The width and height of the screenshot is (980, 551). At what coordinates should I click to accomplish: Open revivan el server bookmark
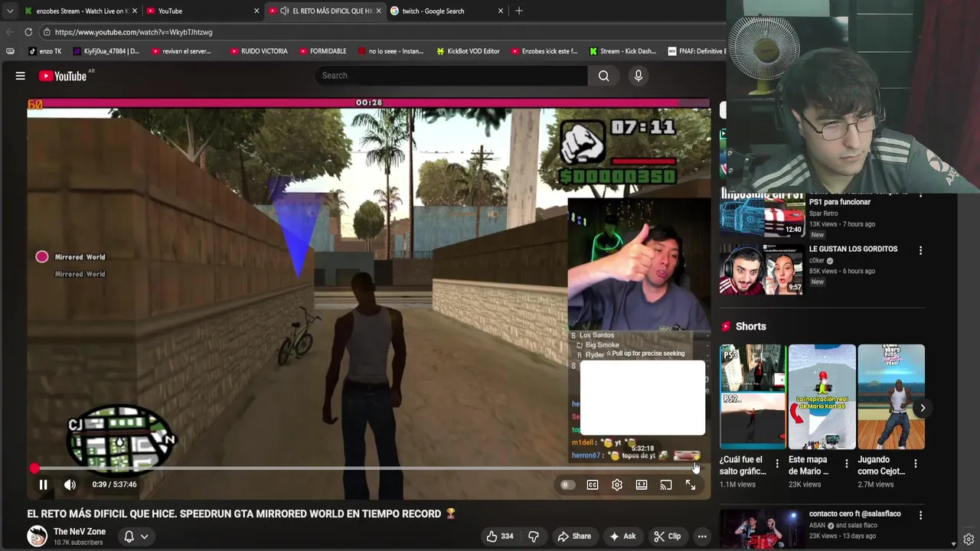point(181,51)
